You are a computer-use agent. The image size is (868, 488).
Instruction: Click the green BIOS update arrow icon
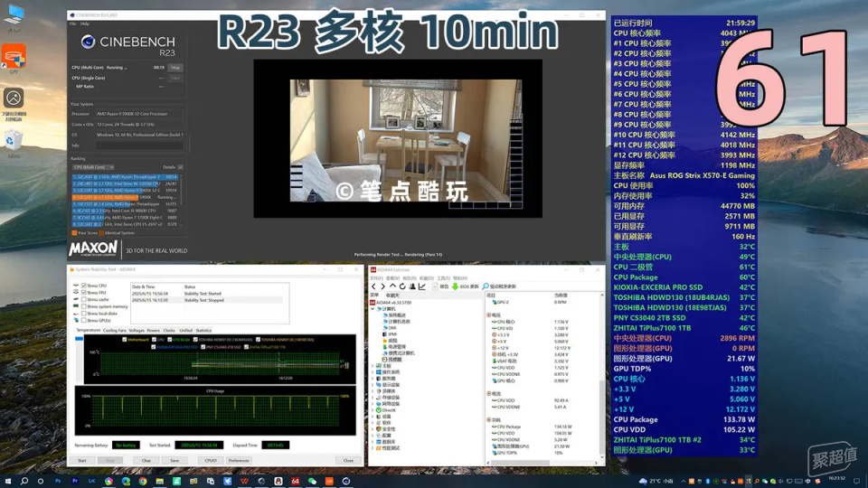(x=455, y=286)
